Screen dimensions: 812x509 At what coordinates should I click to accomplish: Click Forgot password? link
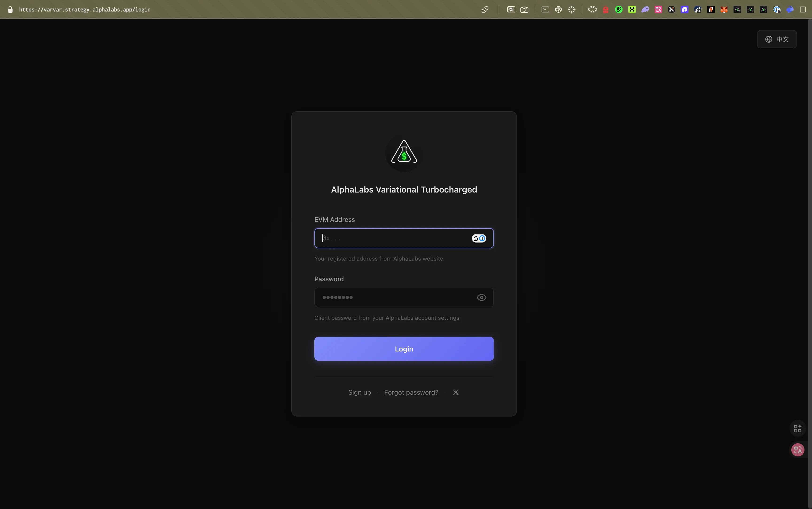[x=411, y=392]
